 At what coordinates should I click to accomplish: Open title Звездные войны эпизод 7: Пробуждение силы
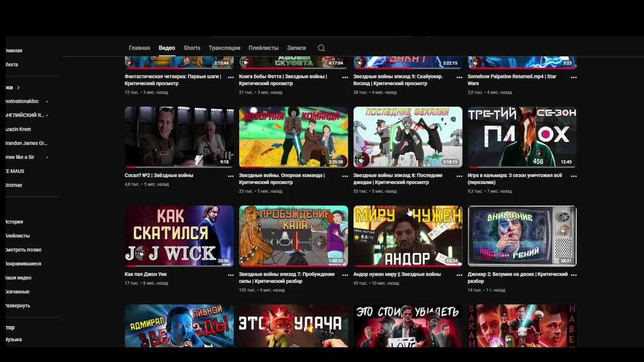(287, 278)
